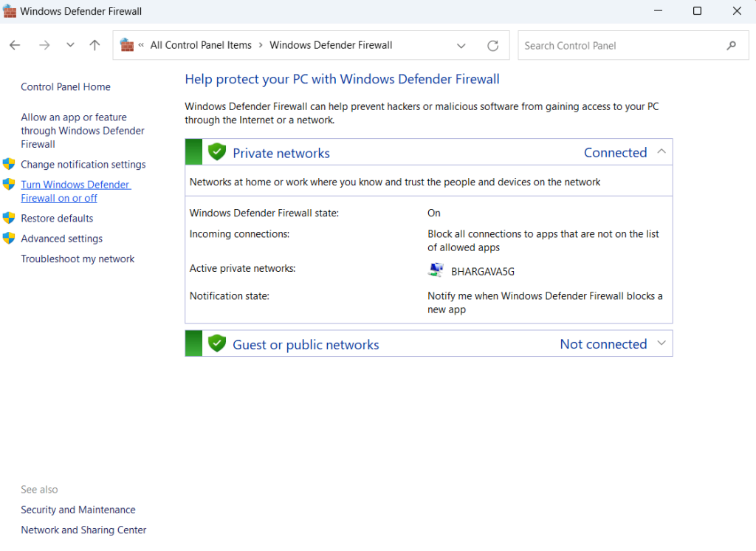The width and height of the screenshot is (756, 551).
Task: Open Troubleshoot my network
Action: 78,259
